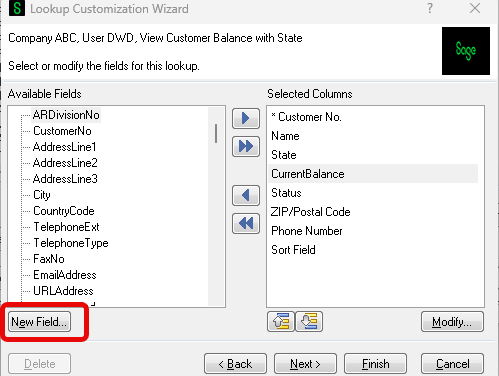Select TelephoneType field
The image size is (499, 376).
(x=71, y=243)
